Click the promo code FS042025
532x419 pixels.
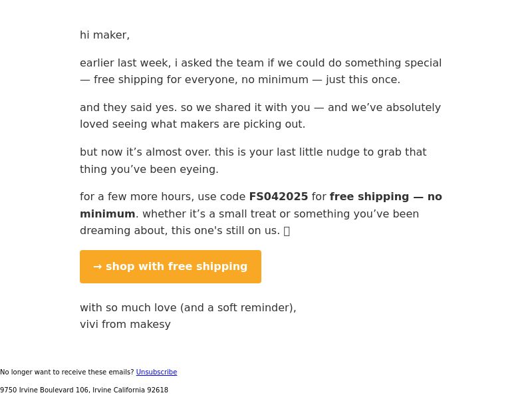278,197
